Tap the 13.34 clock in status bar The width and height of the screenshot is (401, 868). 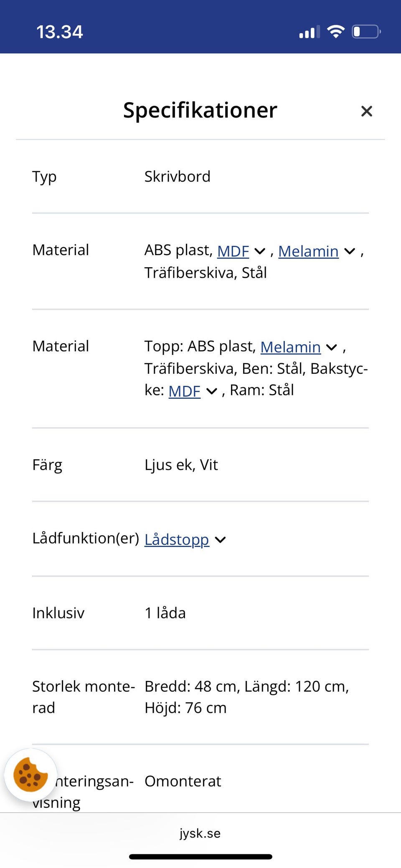click(60, 32)
